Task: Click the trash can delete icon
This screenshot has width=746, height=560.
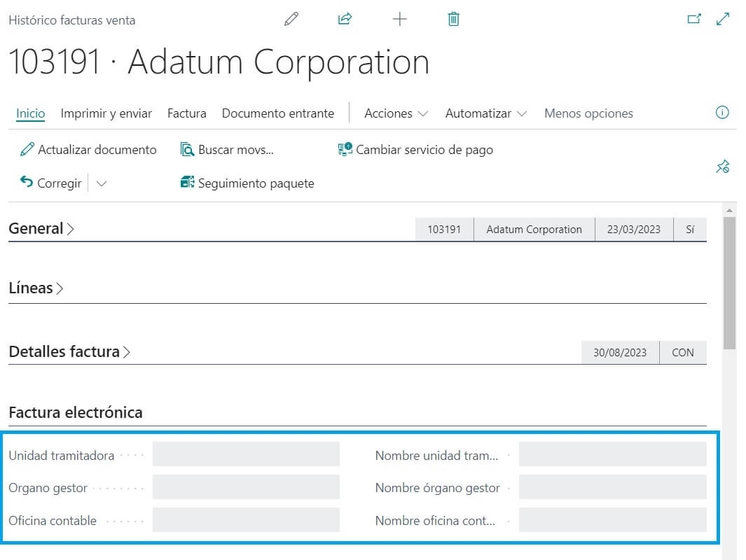Action: pos(453,20)
